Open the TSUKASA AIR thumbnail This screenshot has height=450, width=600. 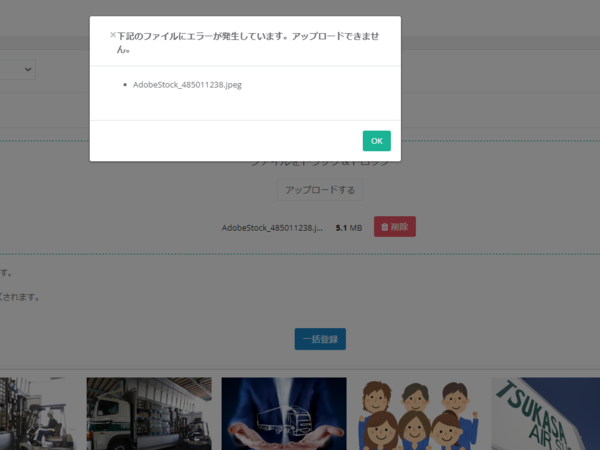tap(546, 413)
